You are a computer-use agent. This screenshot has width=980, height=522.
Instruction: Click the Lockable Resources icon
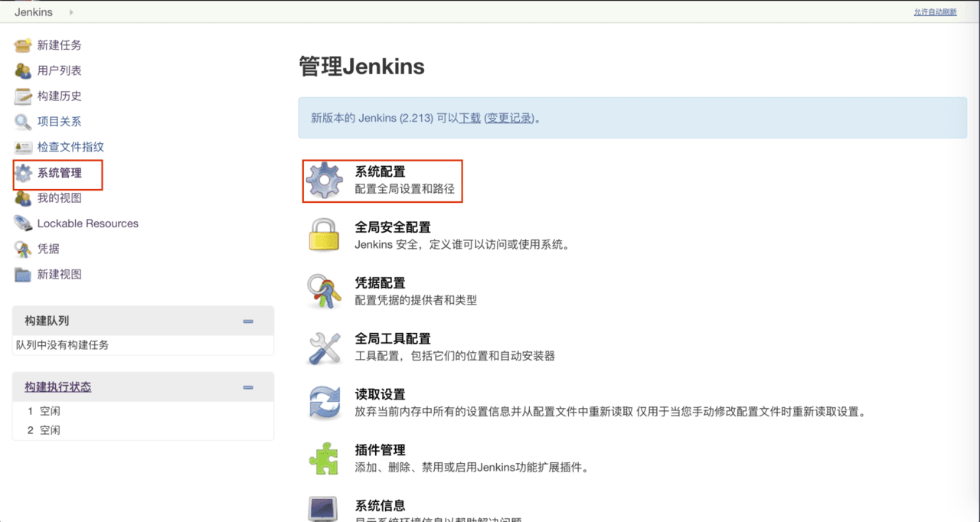23,223
